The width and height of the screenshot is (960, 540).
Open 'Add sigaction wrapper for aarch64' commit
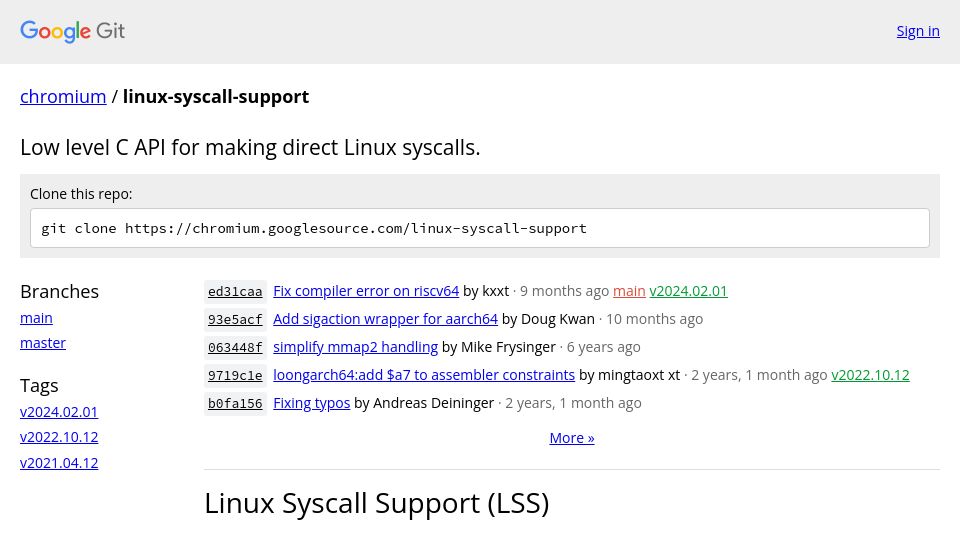coord(385,319)
